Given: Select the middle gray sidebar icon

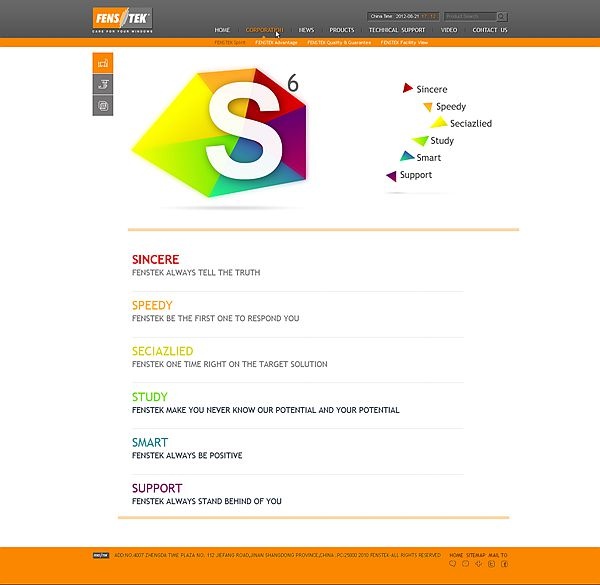Looking at the screenshot, I should click(103, 84).
